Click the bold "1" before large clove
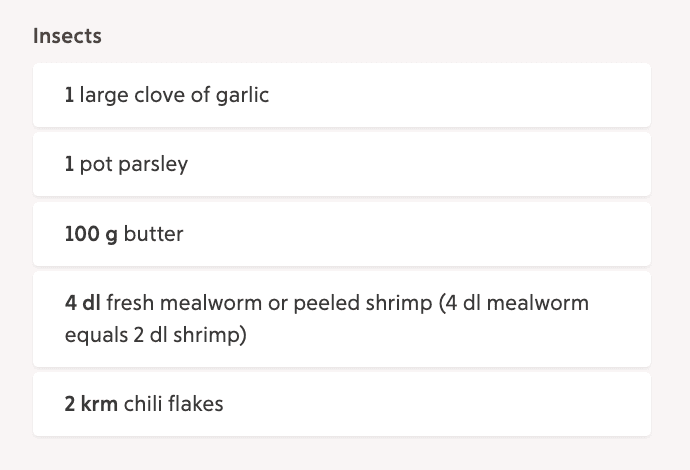 [69, 95]
